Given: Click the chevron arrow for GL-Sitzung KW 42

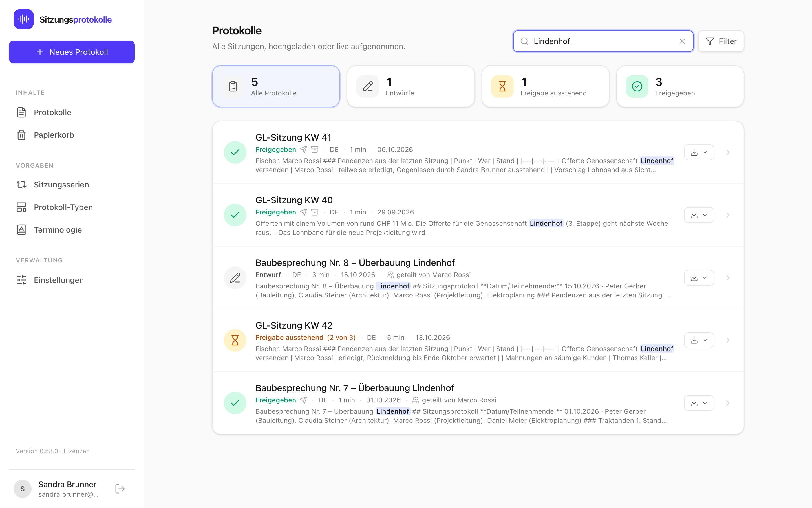Looking at the screenshot, I should [728, 340].
